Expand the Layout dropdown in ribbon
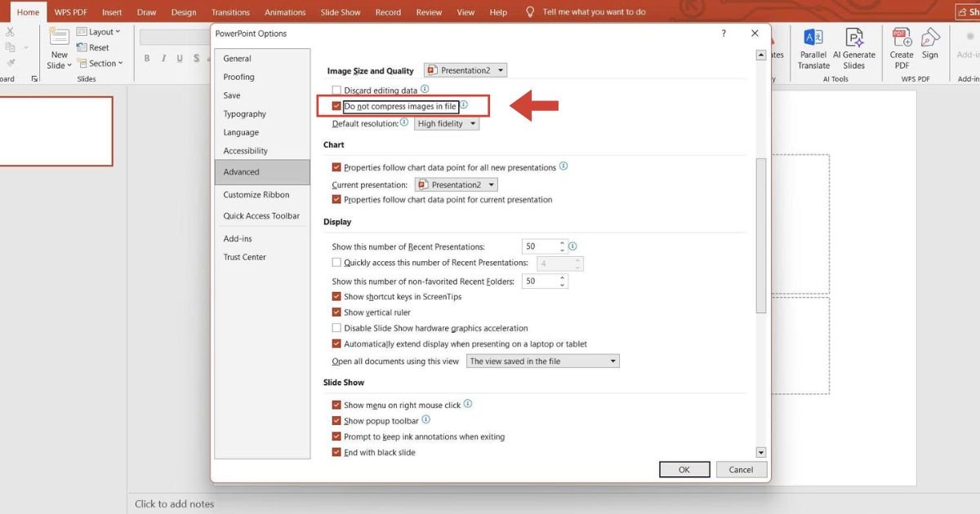This screenshot has width=980, height=514. [99, 32]
